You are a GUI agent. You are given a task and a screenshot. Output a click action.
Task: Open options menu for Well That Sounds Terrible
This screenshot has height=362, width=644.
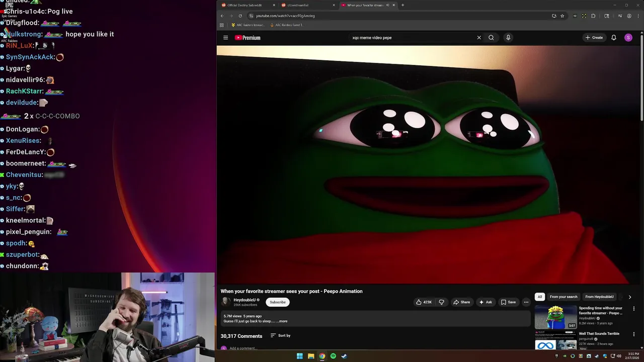pos(634,334)
